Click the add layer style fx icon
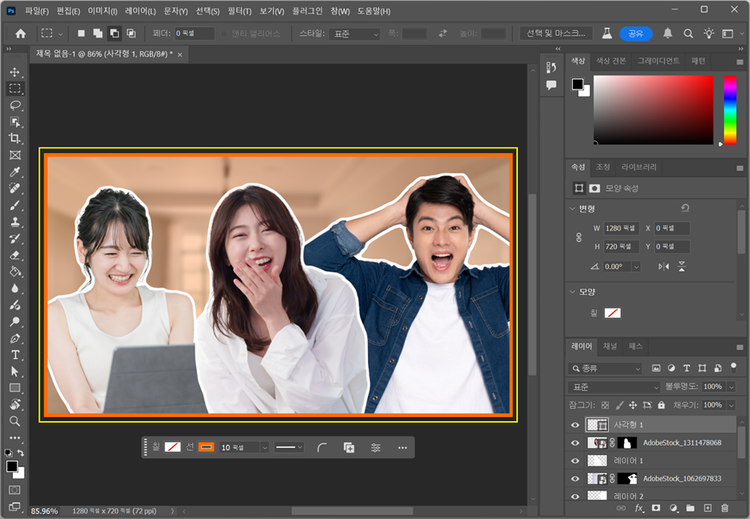The image size is (750, 519). pos(637,509)
